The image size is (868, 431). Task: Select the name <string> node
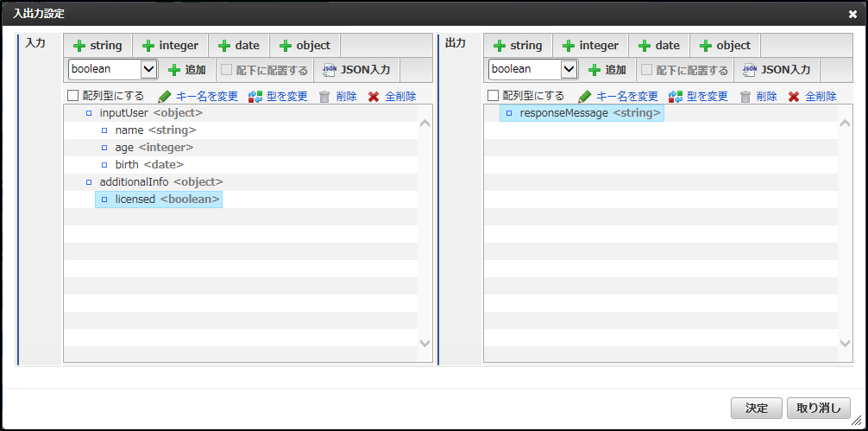pyautogui.click(x=148, y=130)
